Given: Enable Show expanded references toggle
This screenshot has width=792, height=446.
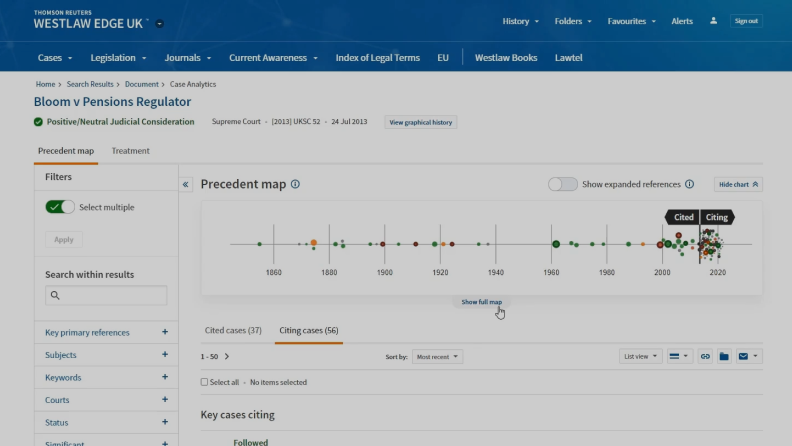Looking at the screenshot, I should coord(563,185).
